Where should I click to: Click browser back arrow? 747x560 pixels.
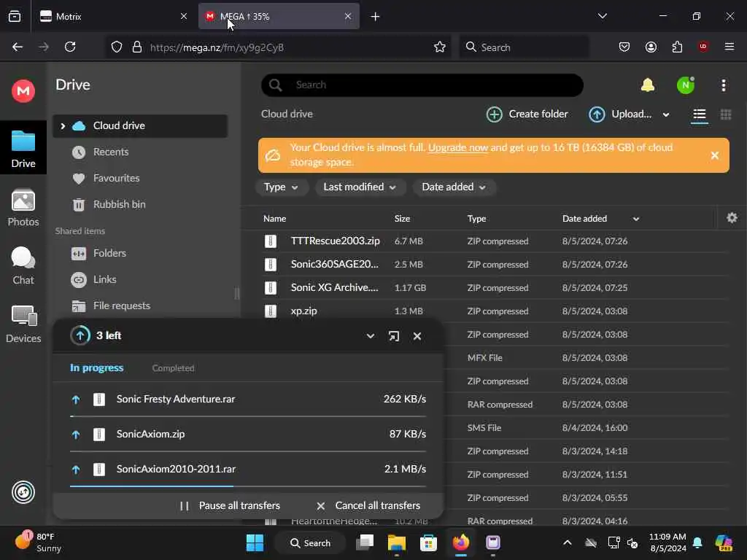coord(18,47)
